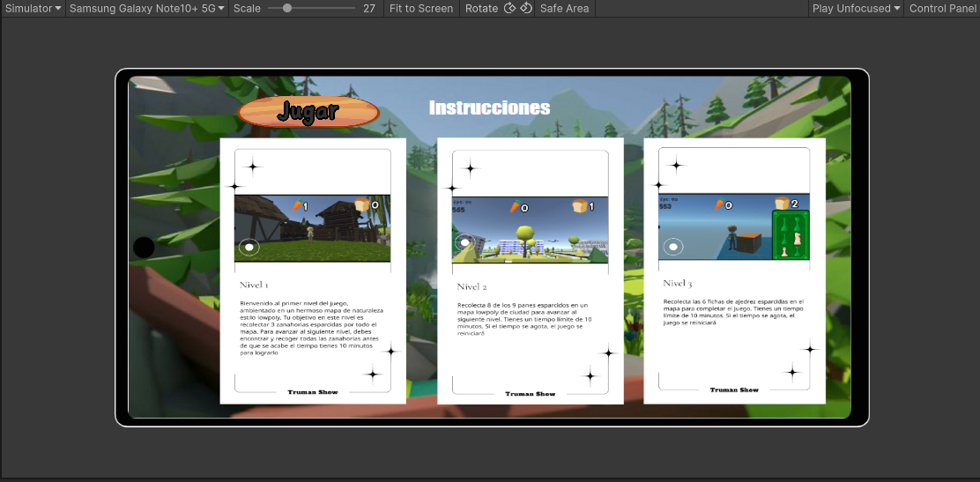Click the carrot counter icon in Nivel 2 card

515,207
